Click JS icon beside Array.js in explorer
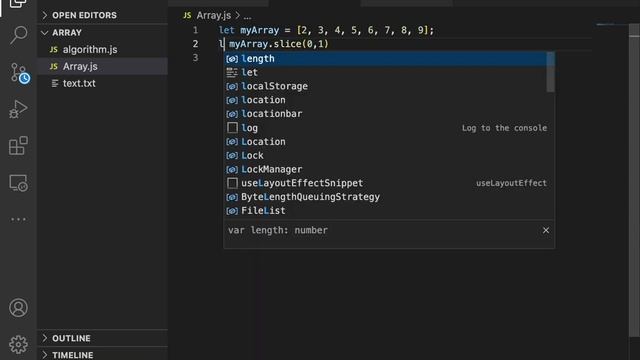This screenshot has height=360, width=640. pyautogui.click(x=54, y=66)
